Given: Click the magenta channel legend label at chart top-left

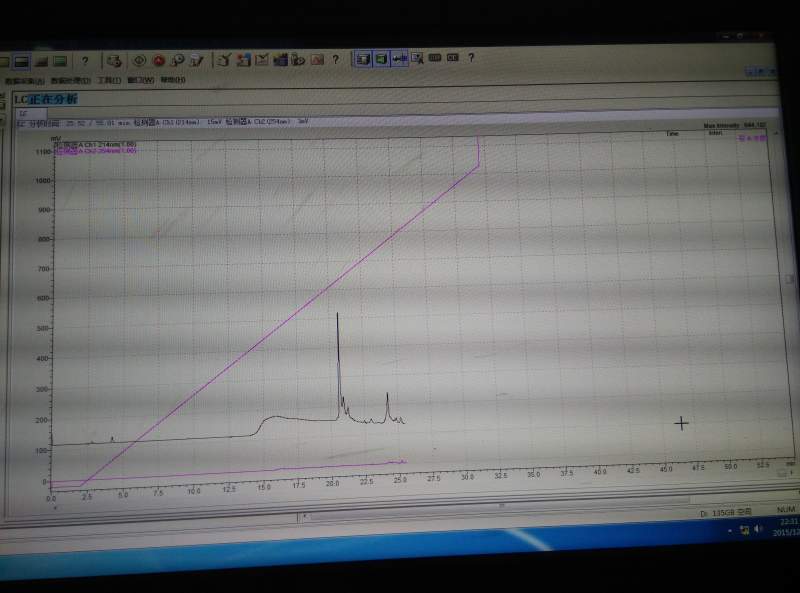Looking at the screenshot, I should tap(95, 151).
